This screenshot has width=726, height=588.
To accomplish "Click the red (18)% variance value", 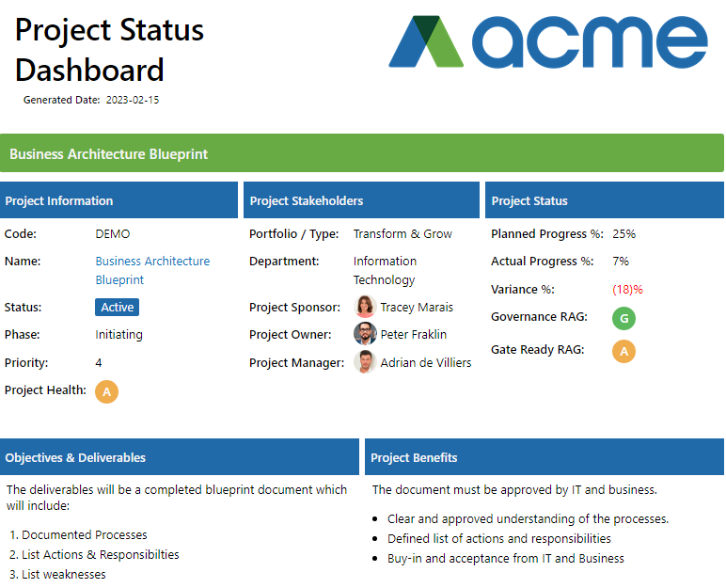I will tap(627, 290).
